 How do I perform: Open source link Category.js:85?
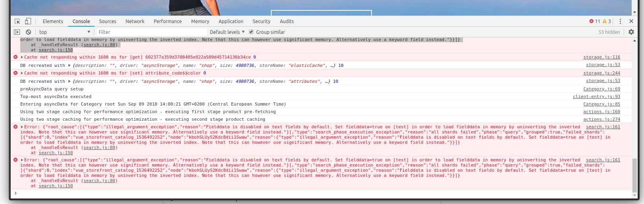tap(601, 104)
